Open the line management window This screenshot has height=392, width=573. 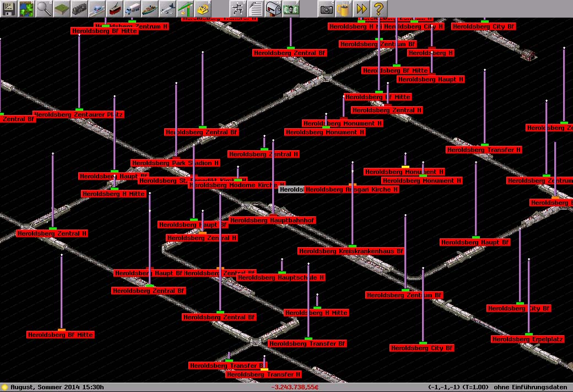coord(238,9)
